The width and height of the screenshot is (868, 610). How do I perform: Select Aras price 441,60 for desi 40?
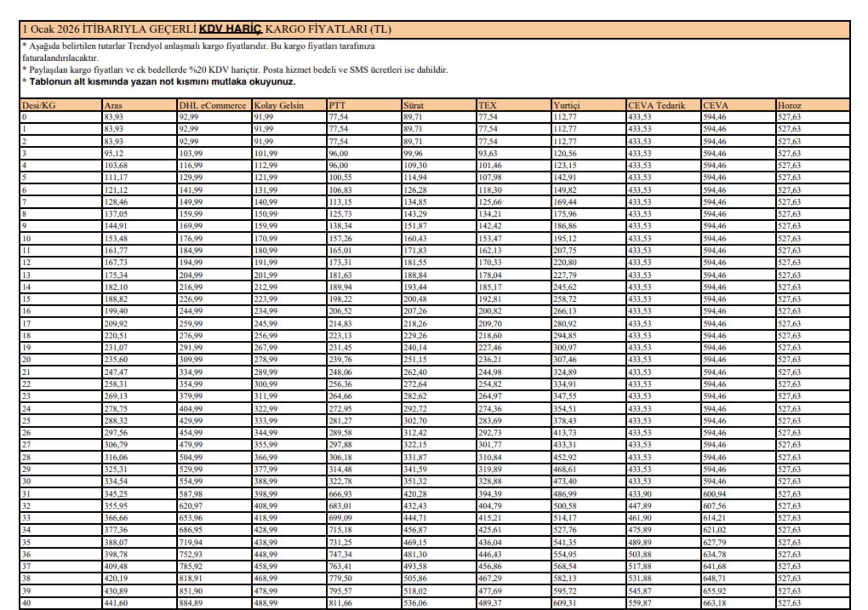pos(116,603)
